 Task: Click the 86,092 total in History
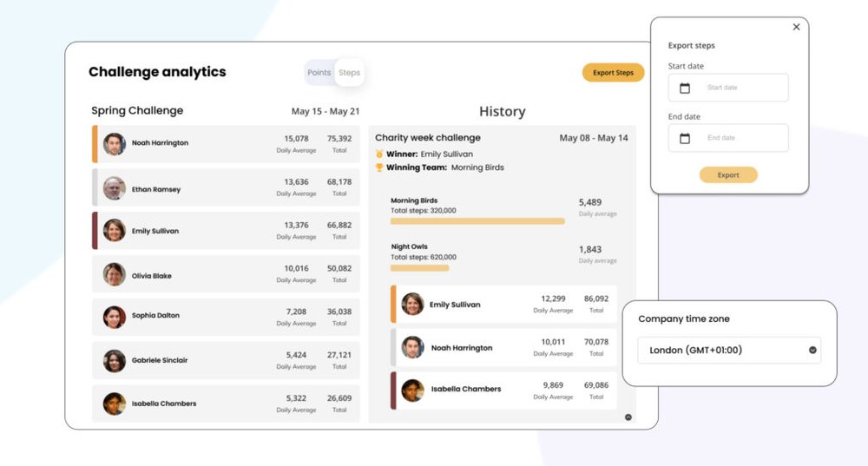(596, 299)
